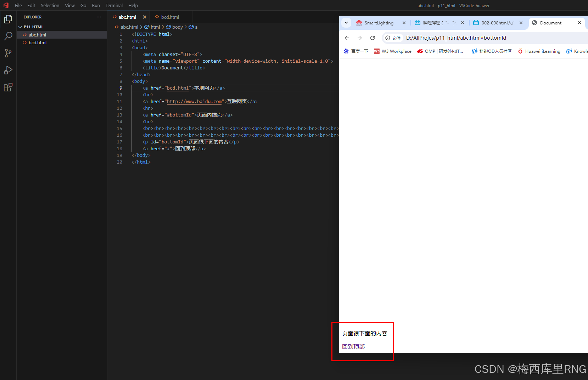
Task: Click the bcd.html href link in line 9
Action: pyautogui.click(x=178, y=88)
